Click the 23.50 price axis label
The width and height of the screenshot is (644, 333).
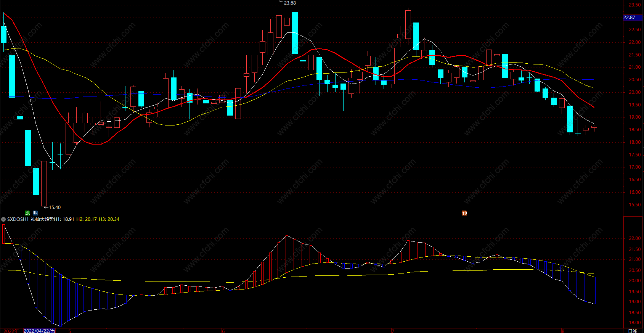pyautogui.click(x=634, y=5)
